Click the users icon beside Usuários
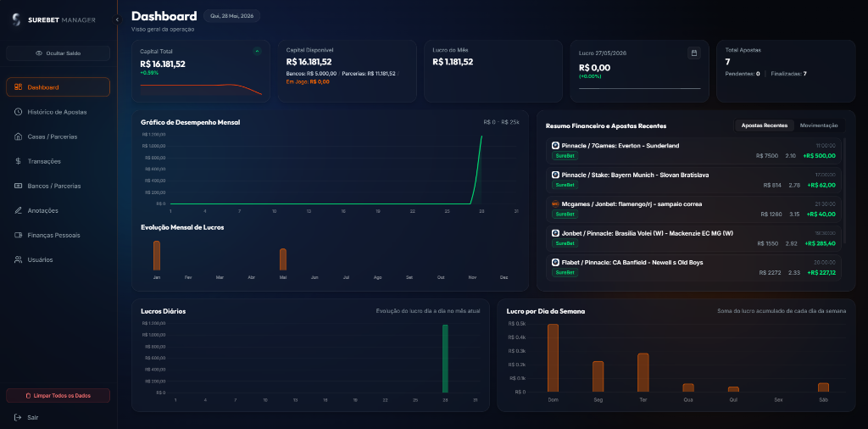This screenshot has width=868, height=429. point(19,259)
